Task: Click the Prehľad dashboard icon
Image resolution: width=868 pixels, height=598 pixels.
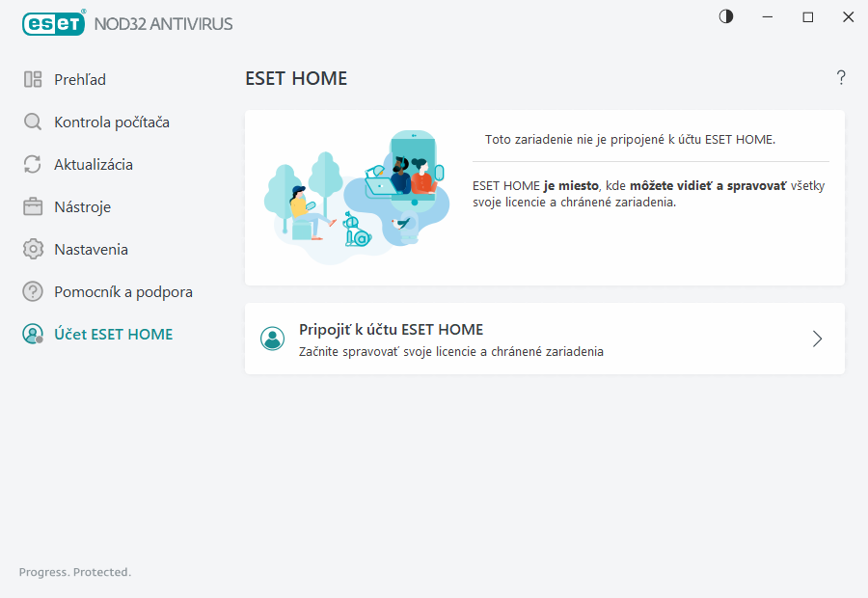Action: (x=33, y=80)
